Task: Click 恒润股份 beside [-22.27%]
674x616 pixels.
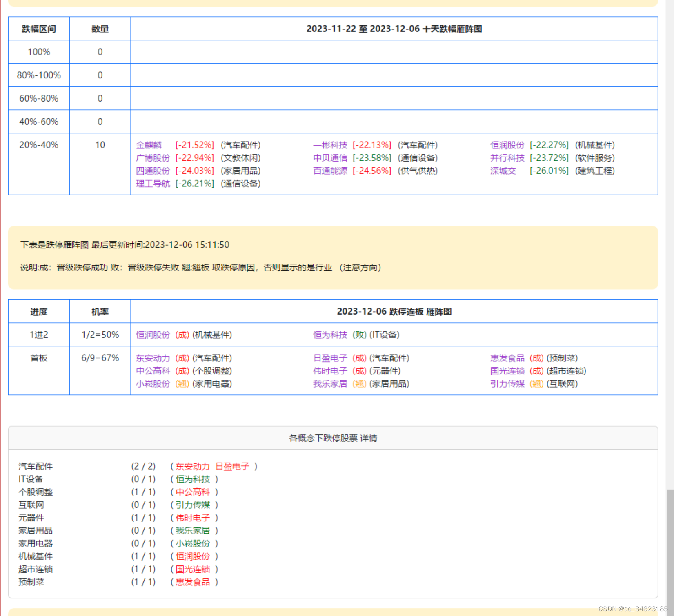Action: coord(507,145)
